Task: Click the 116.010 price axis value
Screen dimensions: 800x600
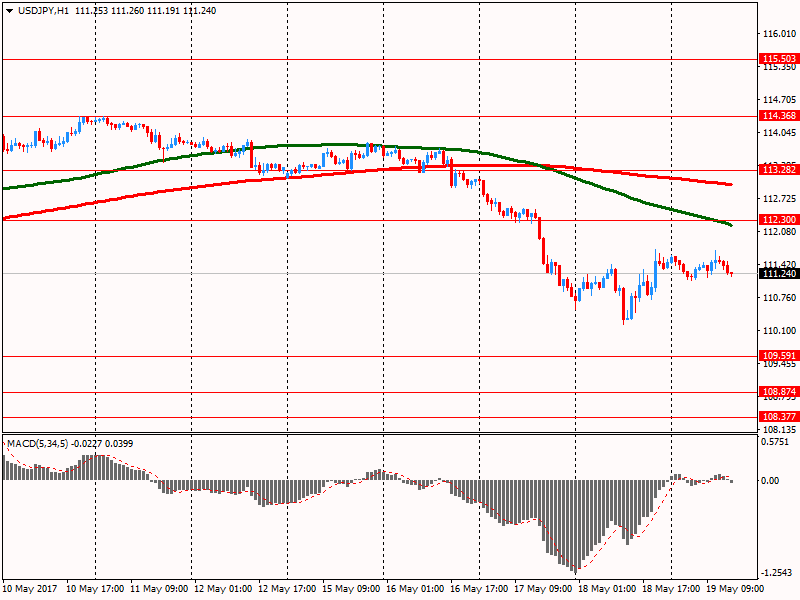Action: (779, 34)
